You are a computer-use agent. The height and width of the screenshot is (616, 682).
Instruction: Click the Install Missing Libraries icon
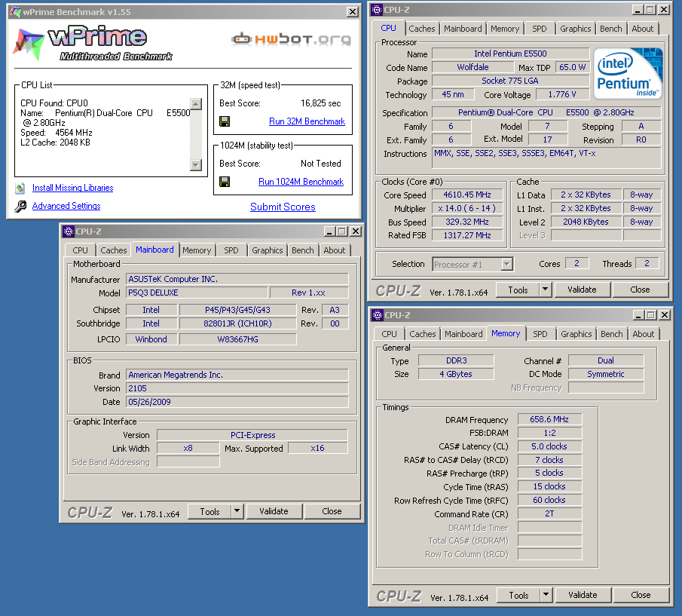20,188
